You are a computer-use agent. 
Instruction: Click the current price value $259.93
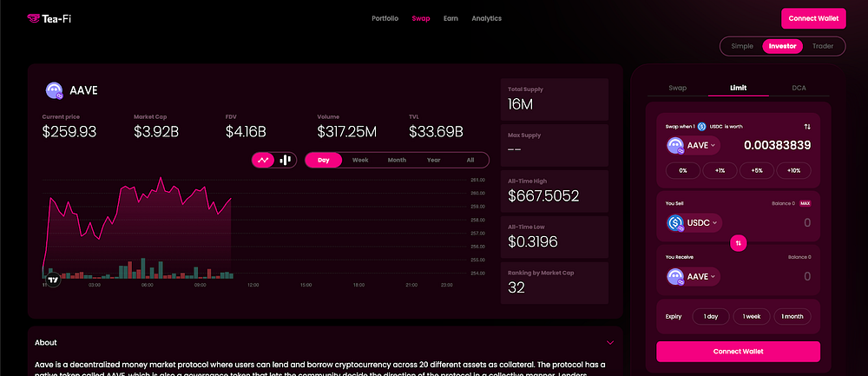[x=69, y=132]
